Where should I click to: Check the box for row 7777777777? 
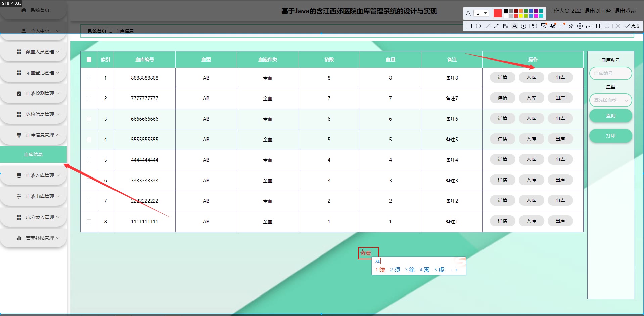pos(89,98)
